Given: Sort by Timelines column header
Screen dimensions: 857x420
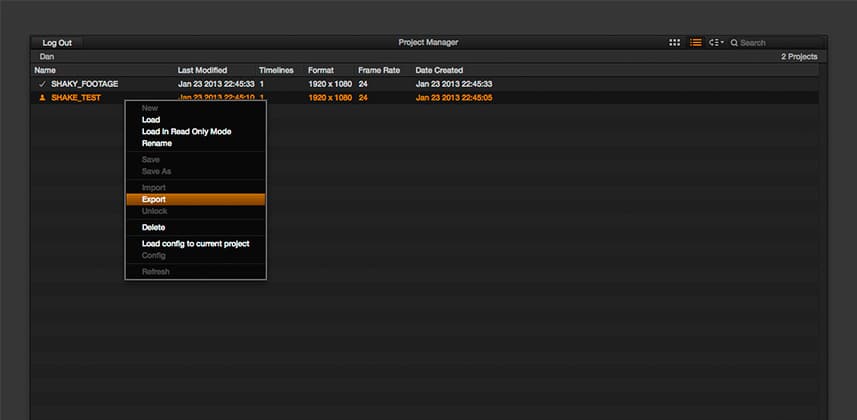Looking at the screenshot, I should (x=276, y=71).
